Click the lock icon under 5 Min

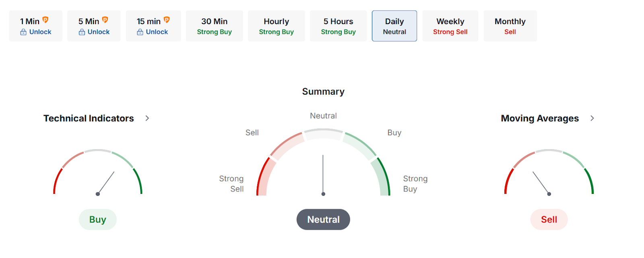tap(82, 32)
